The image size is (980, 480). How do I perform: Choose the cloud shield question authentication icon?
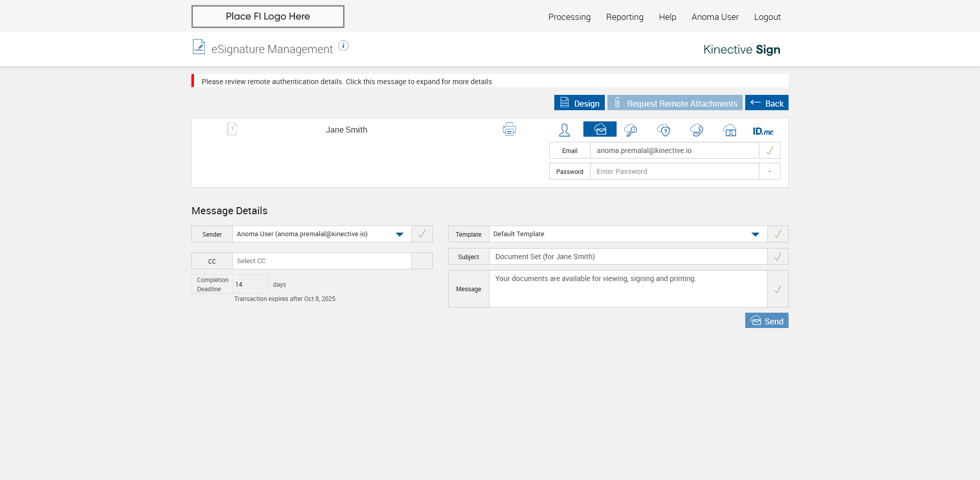(x=664, y=130)
